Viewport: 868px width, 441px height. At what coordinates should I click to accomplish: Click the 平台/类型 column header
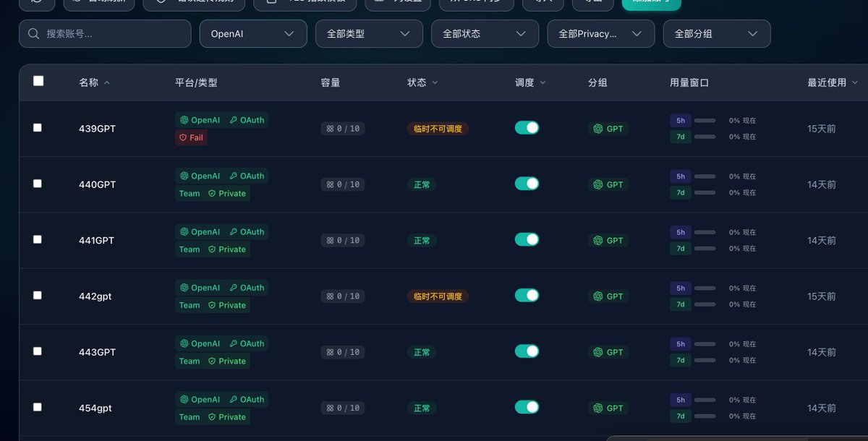pos(196,83)
